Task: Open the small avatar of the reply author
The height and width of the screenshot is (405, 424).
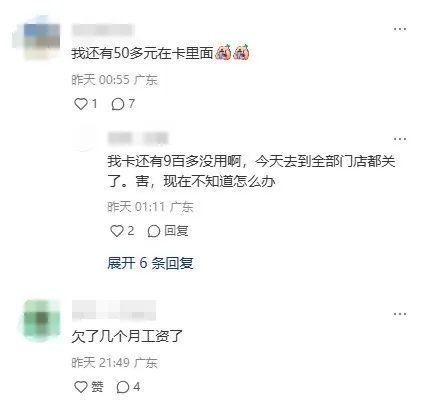Action: [85, 138]
